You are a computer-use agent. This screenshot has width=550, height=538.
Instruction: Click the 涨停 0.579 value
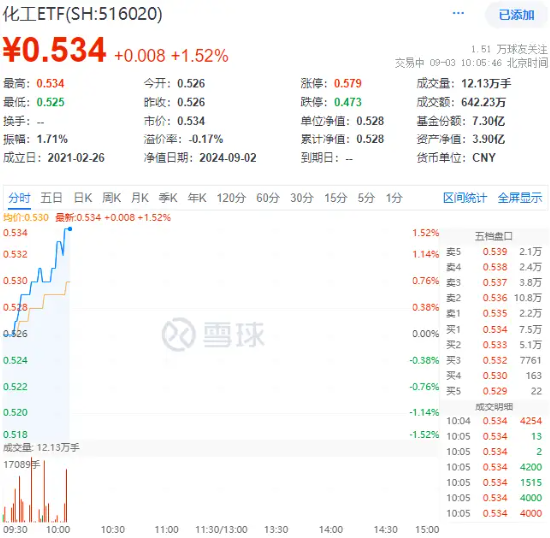tap(348, 83)
